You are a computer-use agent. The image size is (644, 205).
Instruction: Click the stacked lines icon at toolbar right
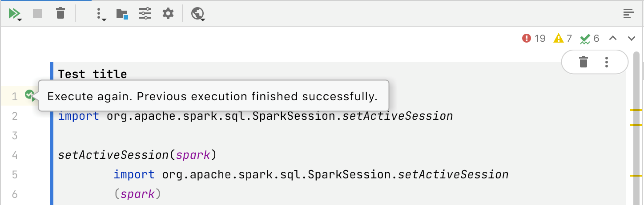coord(628,14)
